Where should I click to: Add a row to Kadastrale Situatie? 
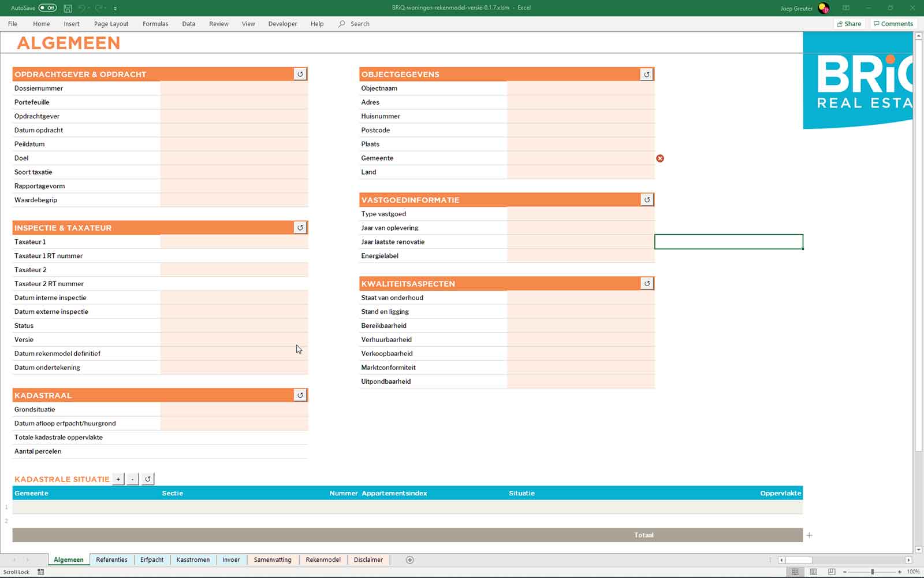(x=118, y=479)
